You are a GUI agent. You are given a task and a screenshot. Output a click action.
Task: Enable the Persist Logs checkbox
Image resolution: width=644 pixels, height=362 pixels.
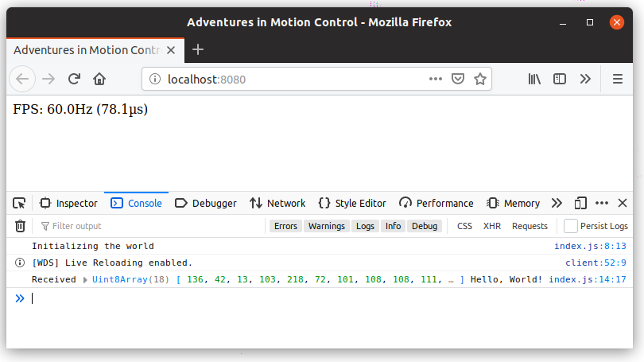click(571, 226)
